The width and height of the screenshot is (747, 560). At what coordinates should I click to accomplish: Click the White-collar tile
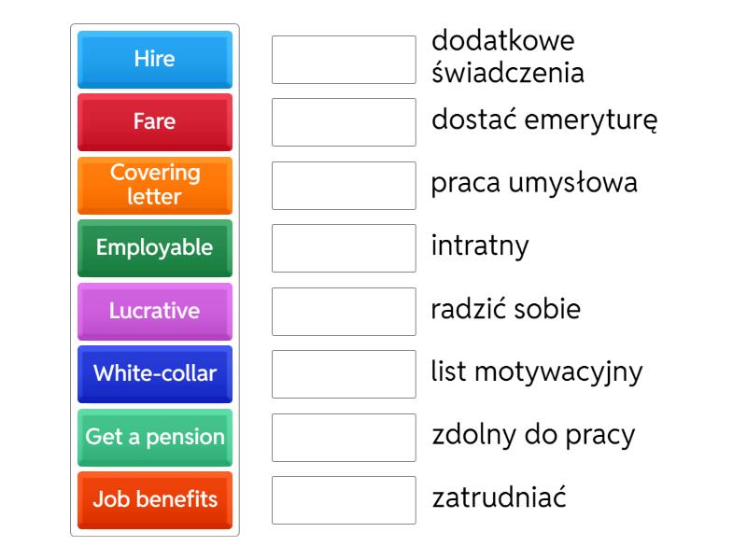coord(154,373)
